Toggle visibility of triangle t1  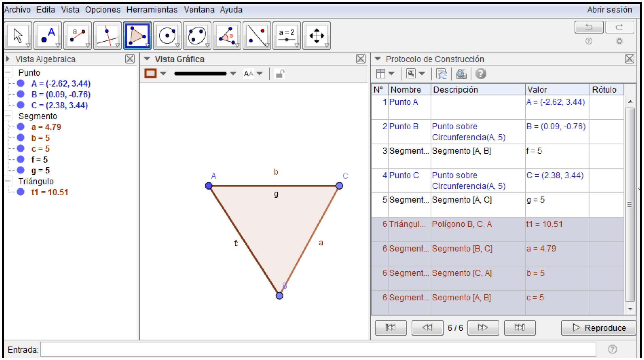click(20, 192)
